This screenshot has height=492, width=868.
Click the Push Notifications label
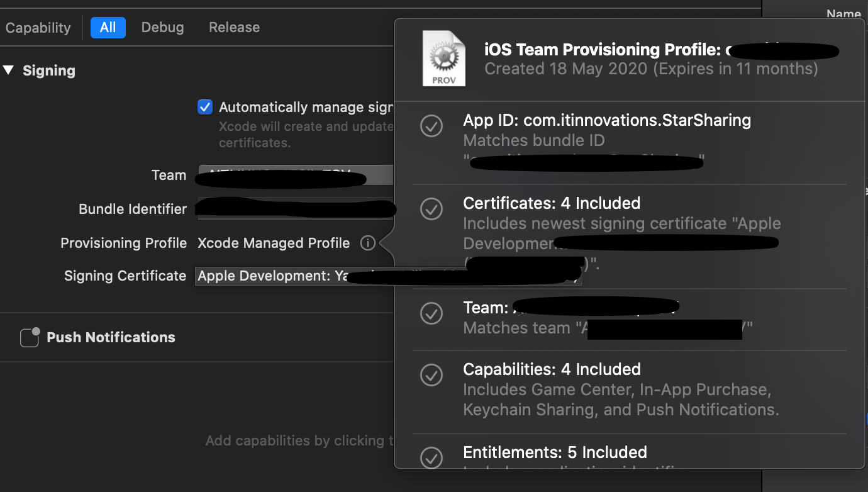tap(111, 337)
